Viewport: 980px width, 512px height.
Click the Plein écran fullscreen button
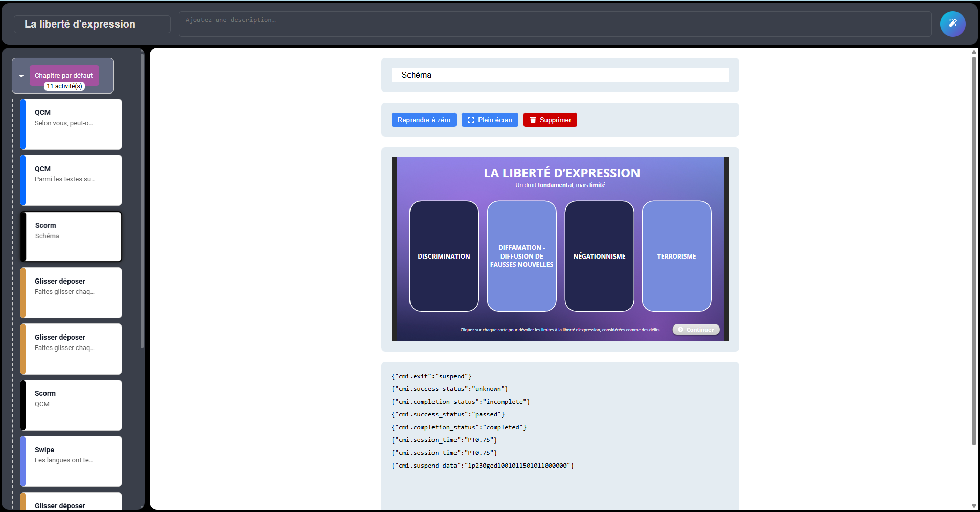pyautogui.click(x=489, y=120)
